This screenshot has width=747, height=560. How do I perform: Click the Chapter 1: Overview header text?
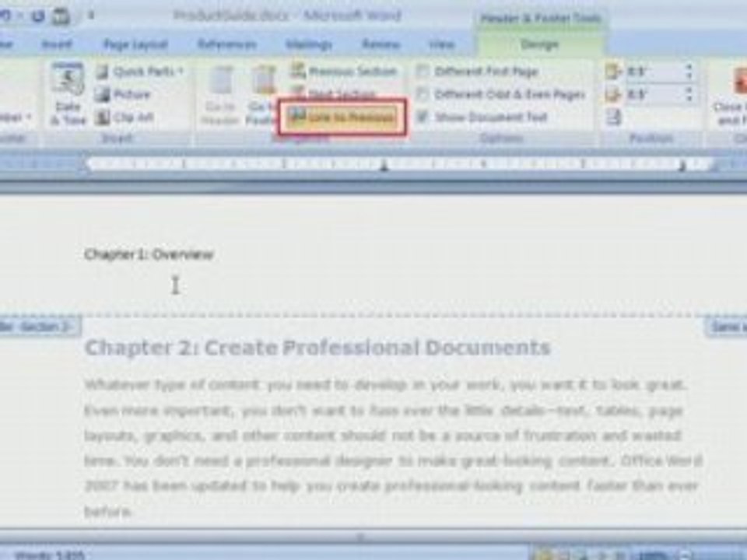pyautogui.click(x=149, y=255)
